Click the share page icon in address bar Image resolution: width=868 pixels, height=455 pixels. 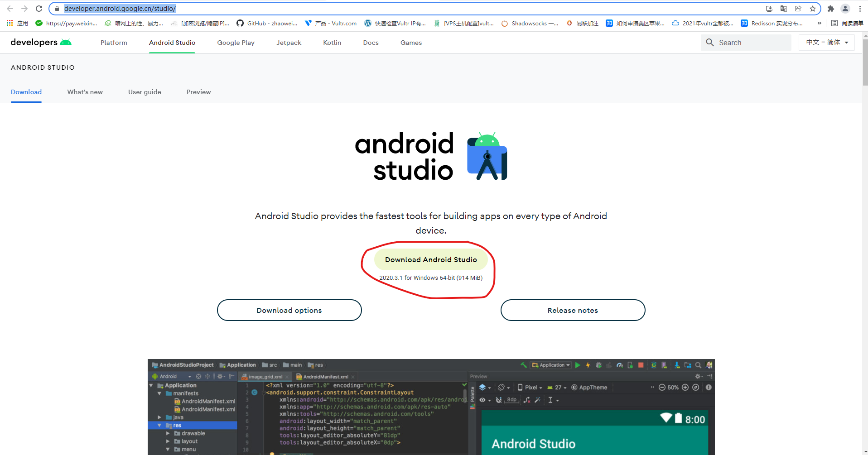tap(798, 9)
